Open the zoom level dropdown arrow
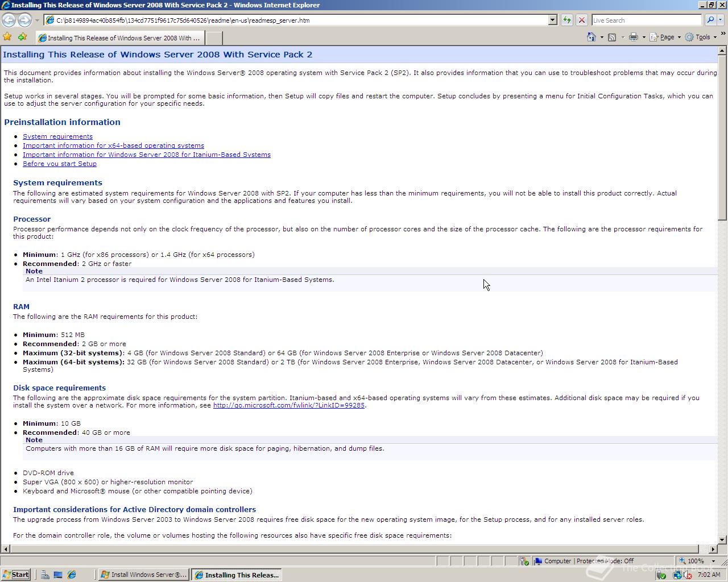The image size is (728, 582). click(713, 561)
